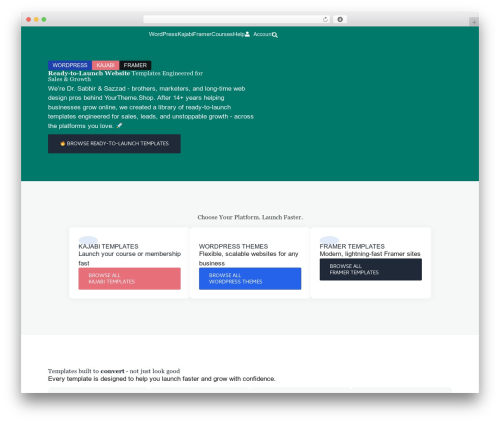This screenshot has height=423, width=500.
Task: Click the circular extension icon beside address bar
Action: pyautogui.click(x=340, y=19)
